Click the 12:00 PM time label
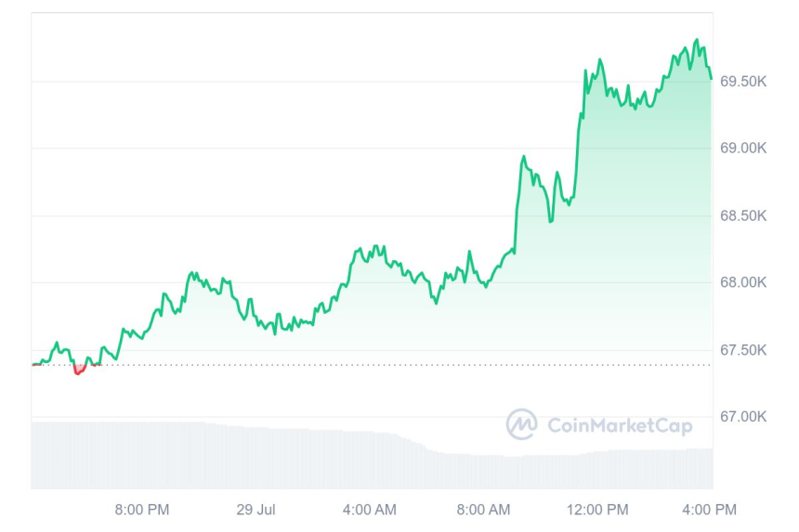This screenshot has height=532, width=799. point(597,510)
